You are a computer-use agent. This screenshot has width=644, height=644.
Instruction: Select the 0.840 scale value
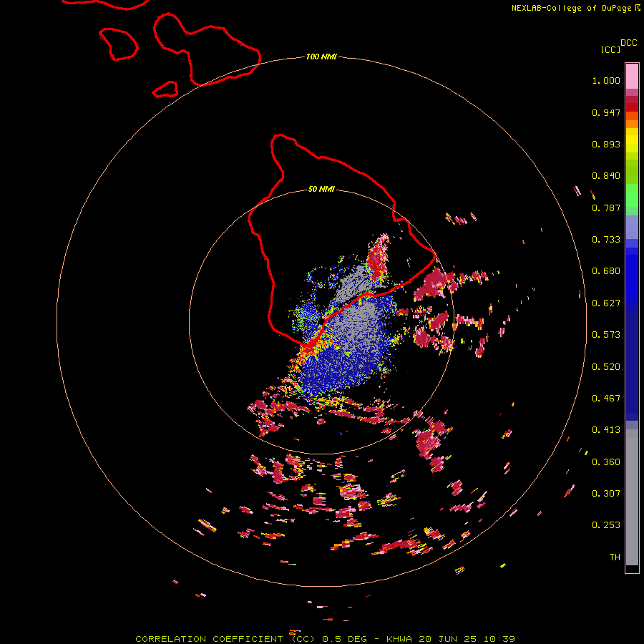606,176
